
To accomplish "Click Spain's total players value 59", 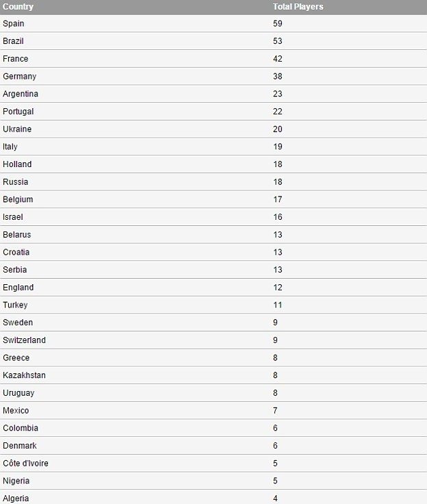I will pos(278,23).
